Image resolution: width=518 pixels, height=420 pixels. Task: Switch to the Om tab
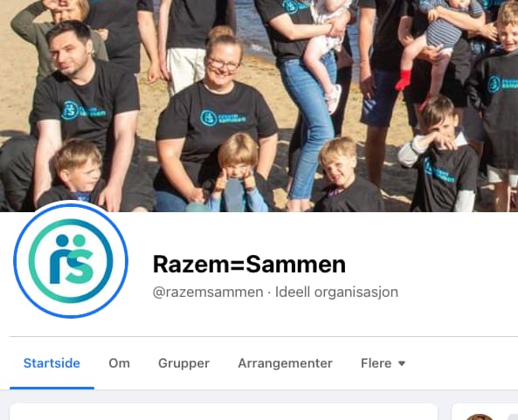(120, 363)
